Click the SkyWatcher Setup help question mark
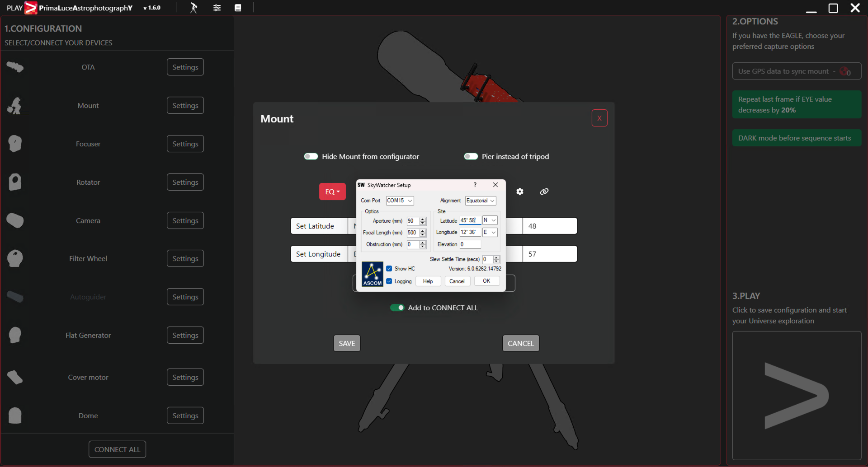The width and height of the screenshot is (868, 467). click(475, 185)
